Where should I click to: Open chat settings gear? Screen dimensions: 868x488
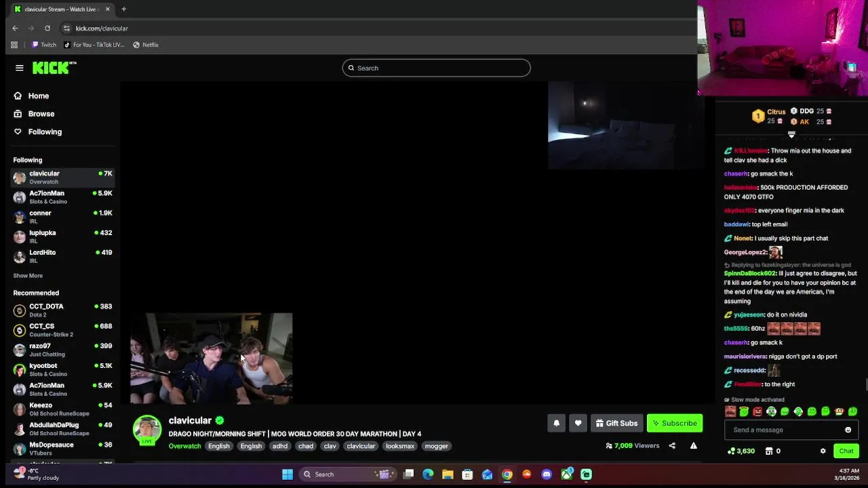click(823, 451)
